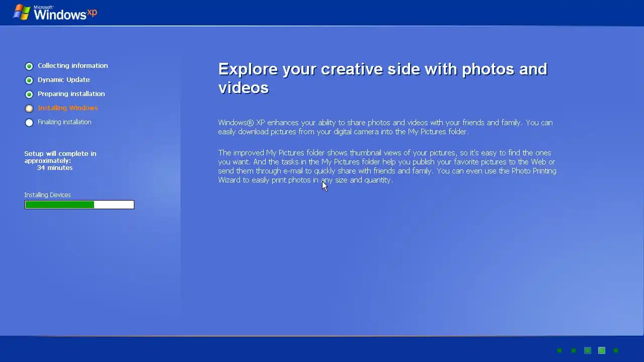Click the Installing Windows step bullet
This screenshot has height=362, width=644.
pyautogui.click(x=29, y=108)
